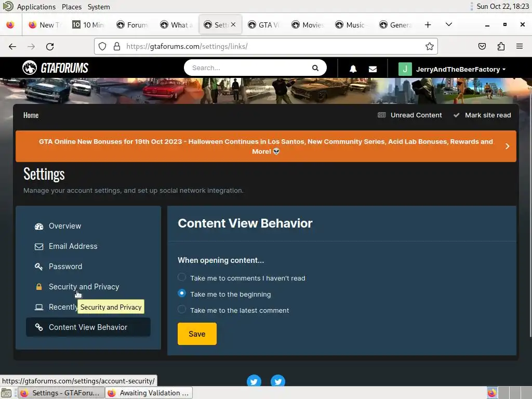This screenshot has width=532, height=399.
Task: Open the notifications bell
Action: click(353, 69)
